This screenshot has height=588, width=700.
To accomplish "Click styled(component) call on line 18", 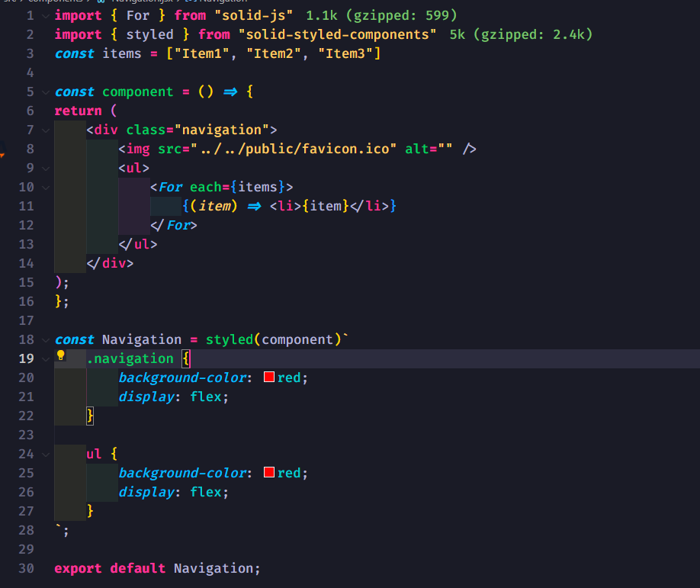I will [x=273, y=339].
